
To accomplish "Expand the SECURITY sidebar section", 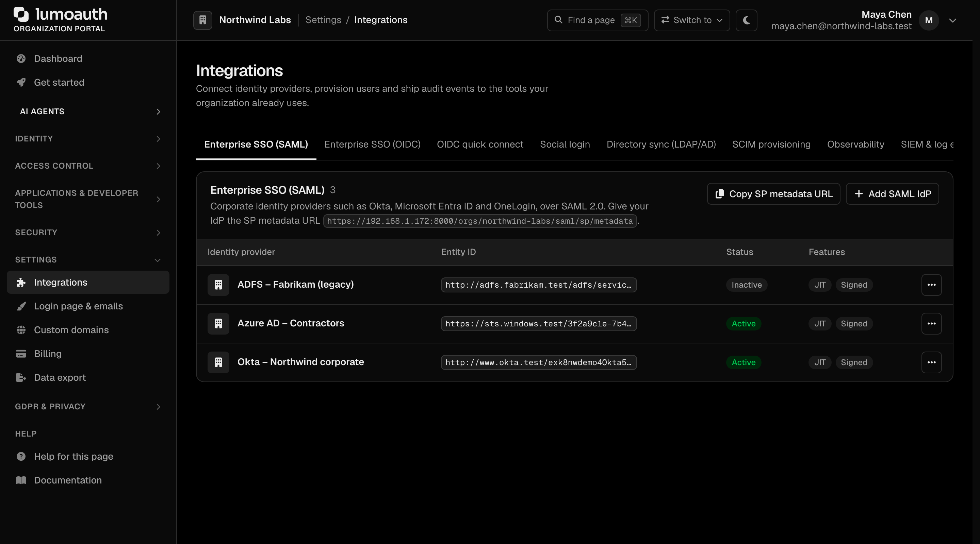I will [x=88, y=233].
